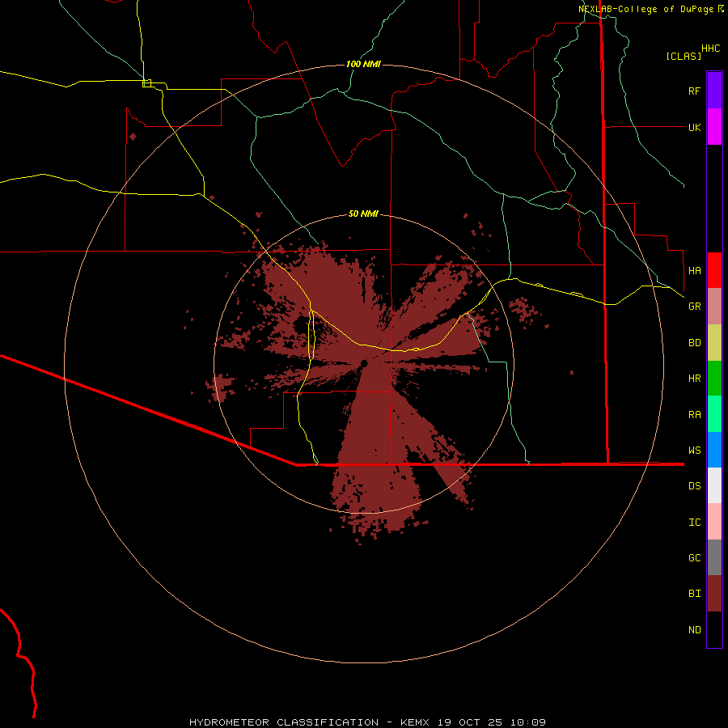Click the GC legend label
This screenshot has width=728, height=728.
694,558
